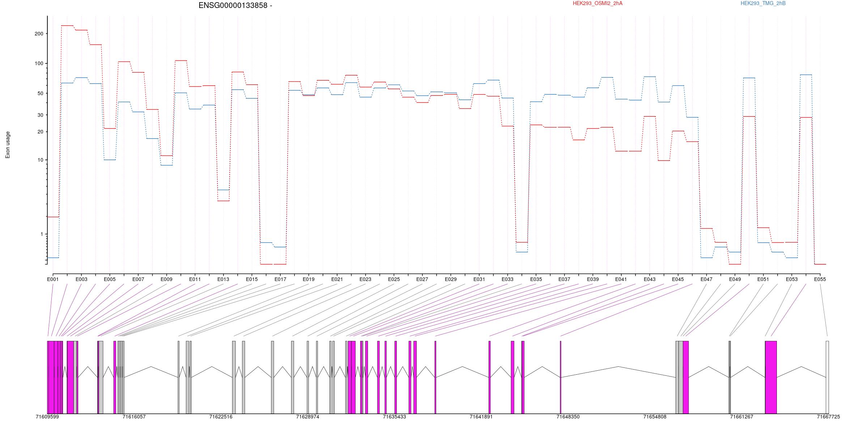Click genomic coordinate 71616057
868x434 pixels.
[134, 417]
